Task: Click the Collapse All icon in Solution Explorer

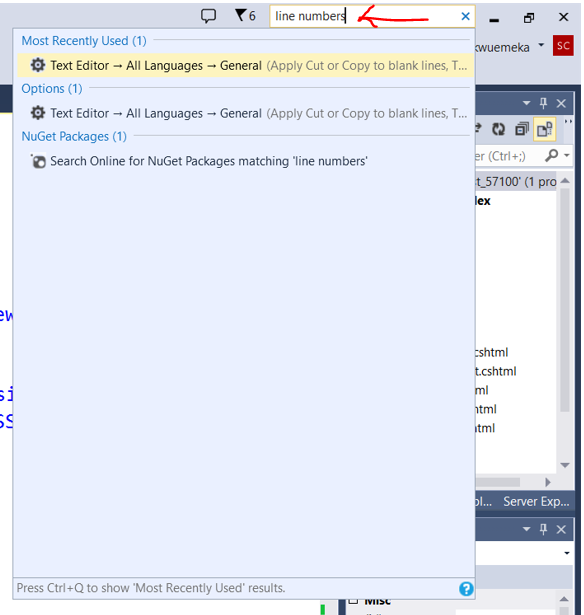Action: [x=522, y=129]
